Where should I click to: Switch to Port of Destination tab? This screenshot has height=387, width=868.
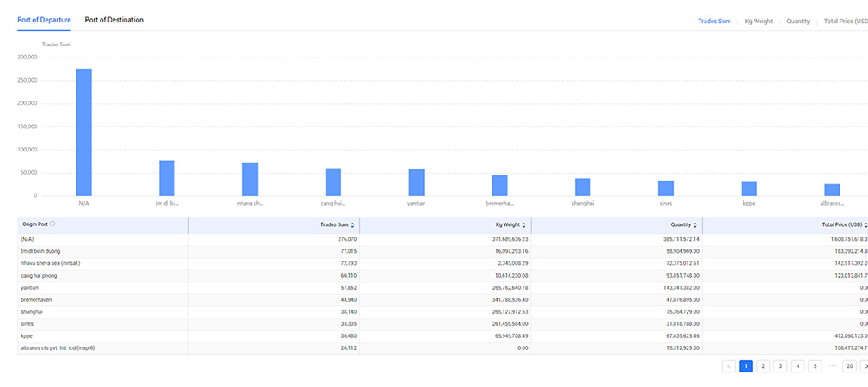(113, 20)
